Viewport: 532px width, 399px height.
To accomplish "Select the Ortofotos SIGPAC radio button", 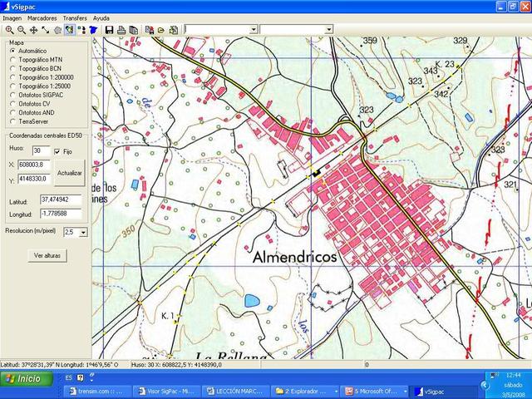I will (12, 95).
